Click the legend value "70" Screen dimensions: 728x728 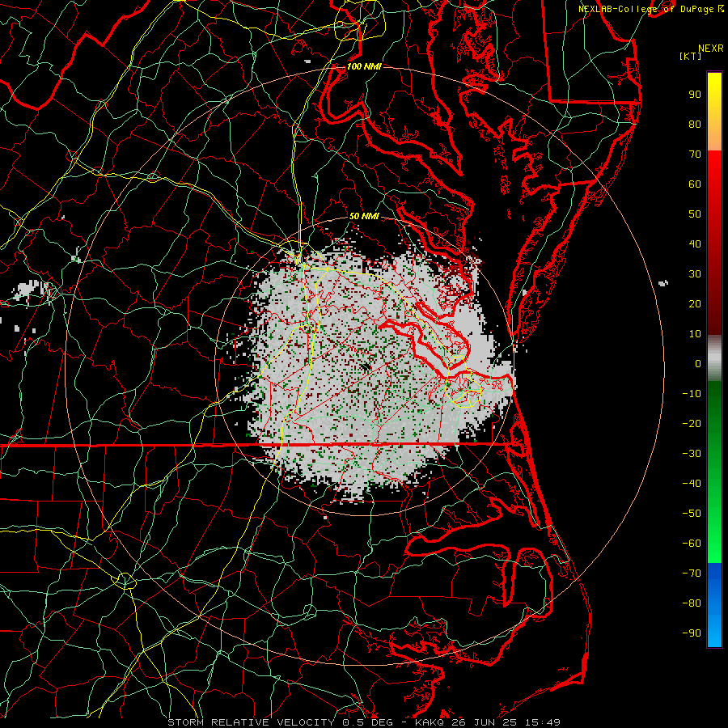click(695, 154)
